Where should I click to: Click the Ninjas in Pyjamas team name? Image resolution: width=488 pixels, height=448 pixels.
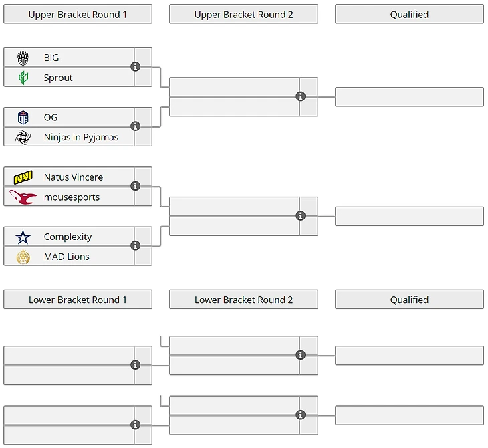tap(81, 137)
